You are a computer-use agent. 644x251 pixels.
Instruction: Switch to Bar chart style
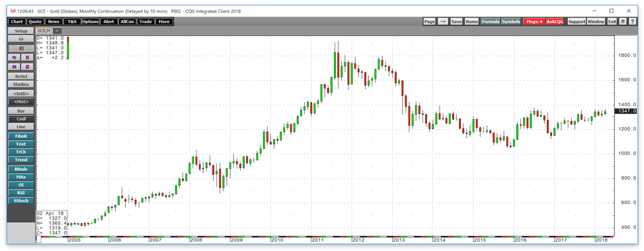pyautogui.click(x=21, y=111)
